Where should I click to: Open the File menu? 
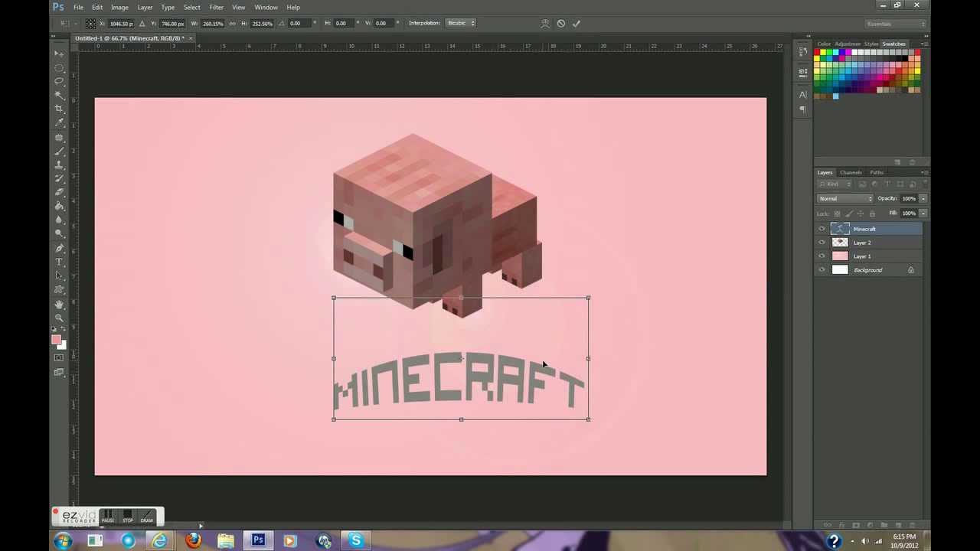(78, 7)
